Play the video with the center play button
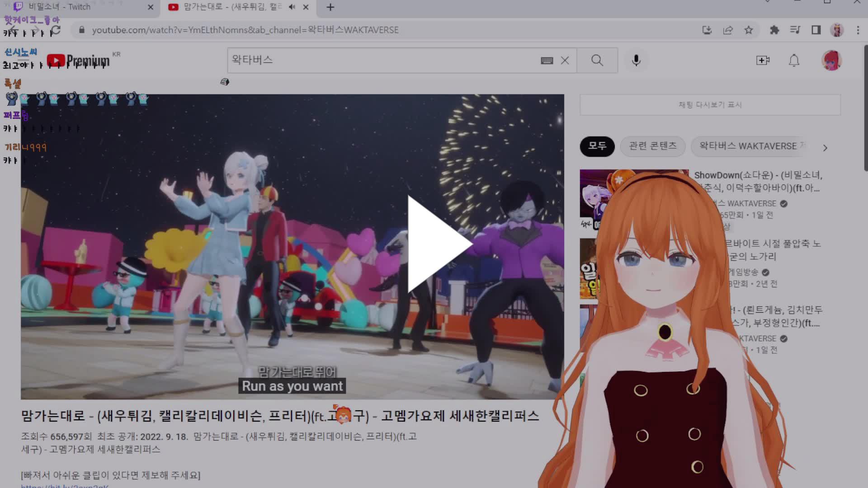 pos(434,243)
